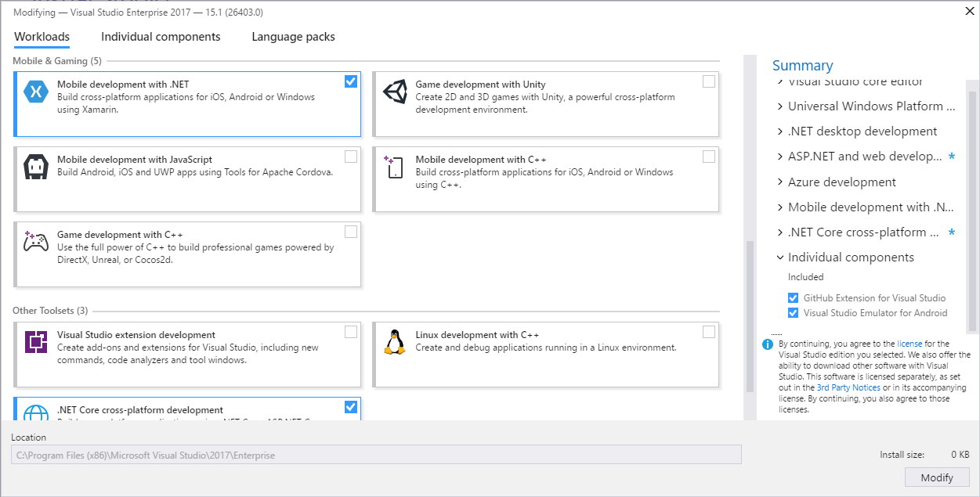Enable Game development with Unity checkbox

pos(709,81)
